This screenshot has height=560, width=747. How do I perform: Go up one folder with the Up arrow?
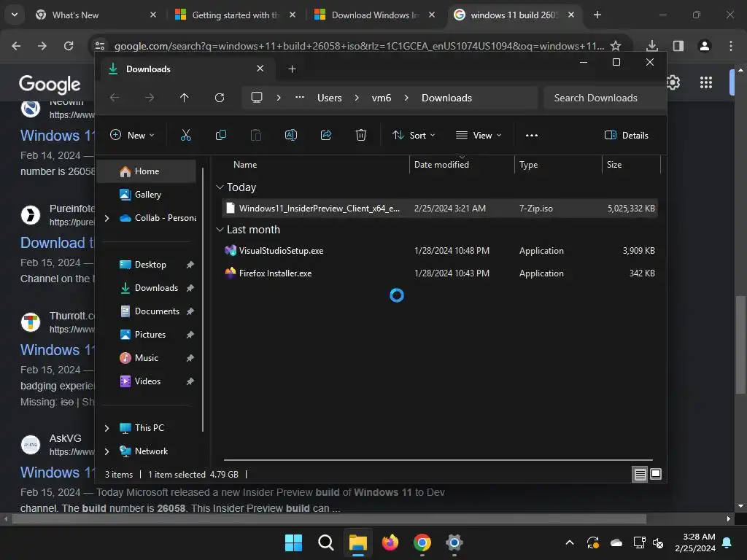tap(185, 98)
